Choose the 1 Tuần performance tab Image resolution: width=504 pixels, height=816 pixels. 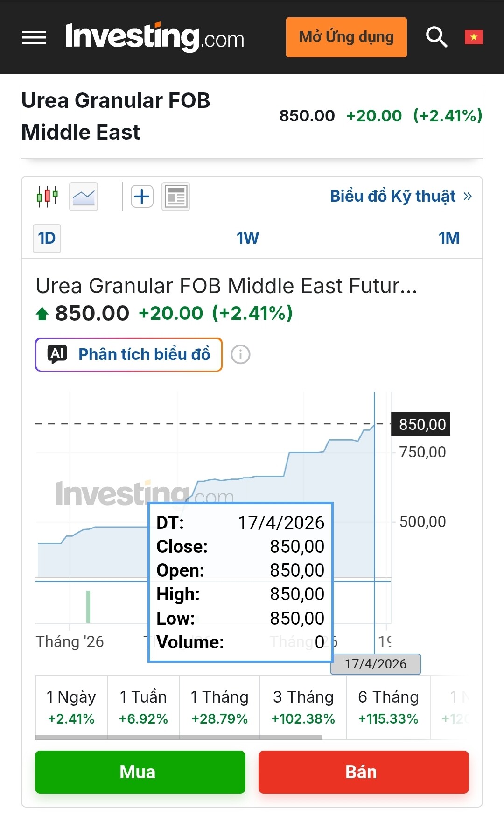143,707
